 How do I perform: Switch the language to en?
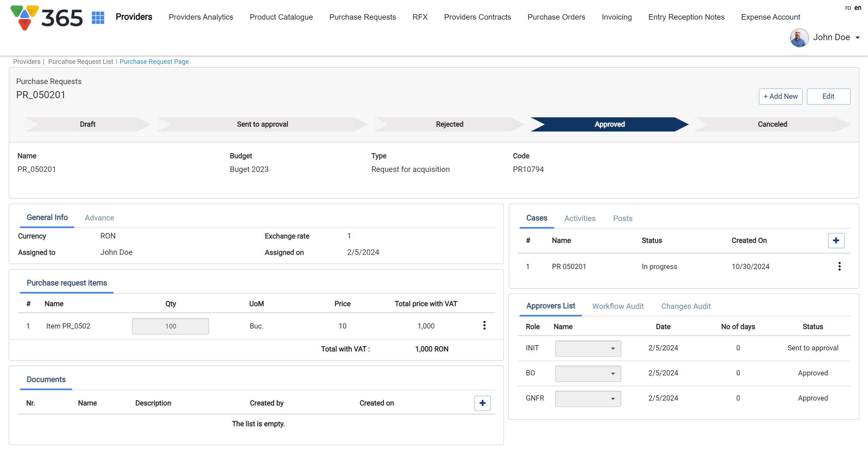click(858, 8)
